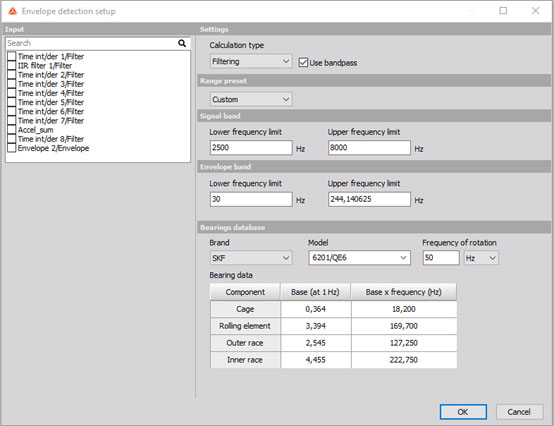Screen dimensions: 554x426
Task: Focus the Signal band lower frequency field
Action: pyautogui.click(x=251, y=148)
